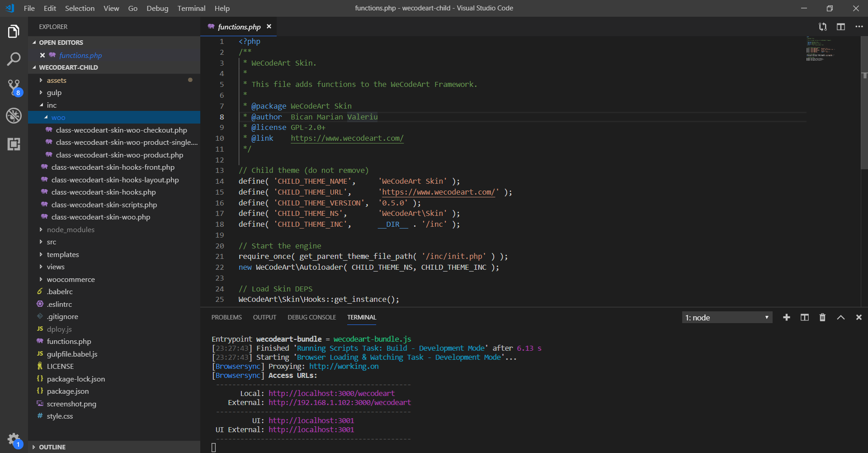Close the terminal panel
Screen dimensions: 868x453
pos(859,318)
